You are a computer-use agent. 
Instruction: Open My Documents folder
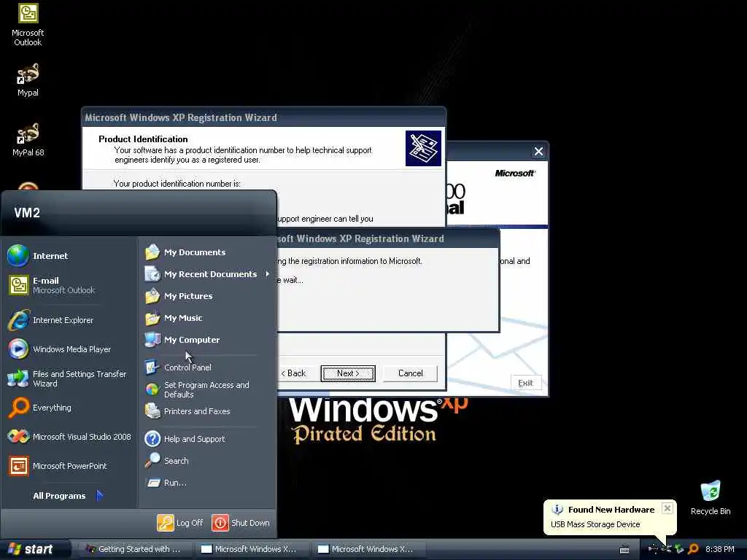[x=185, y=252]
